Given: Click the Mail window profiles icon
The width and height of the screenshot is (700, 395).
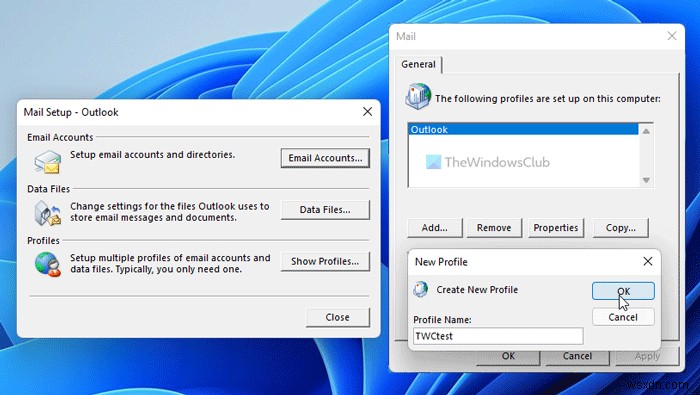Looking at the screenshot, I should [418, 96].
